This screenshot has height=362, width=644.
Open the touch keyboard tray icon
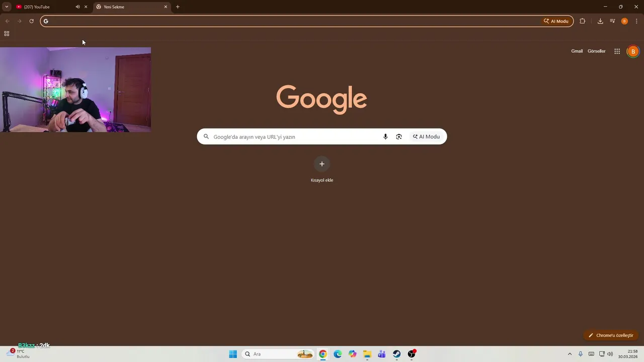coord(591,354)
